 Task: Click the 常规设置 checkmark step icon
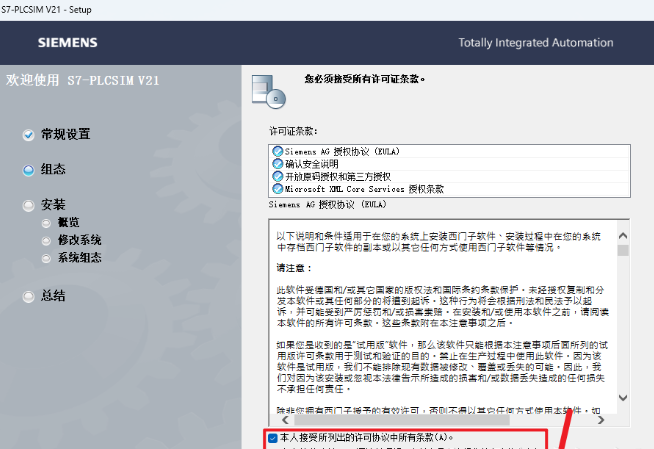pos(28,134)
